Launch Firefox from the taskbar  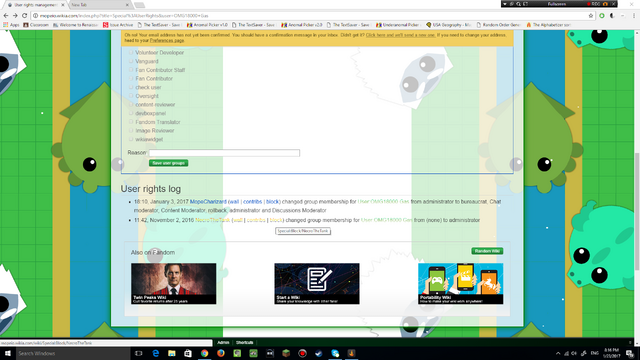[x=221, y=353]
